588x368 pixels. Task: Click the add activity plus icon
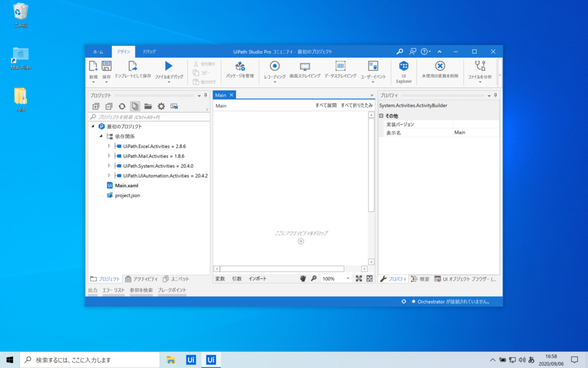click(301, 241)
